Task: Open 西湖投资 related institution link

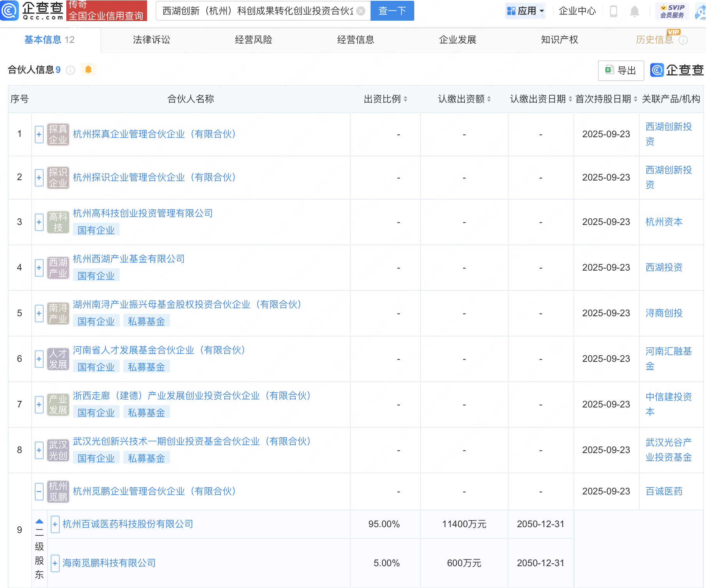Action: 664,267
